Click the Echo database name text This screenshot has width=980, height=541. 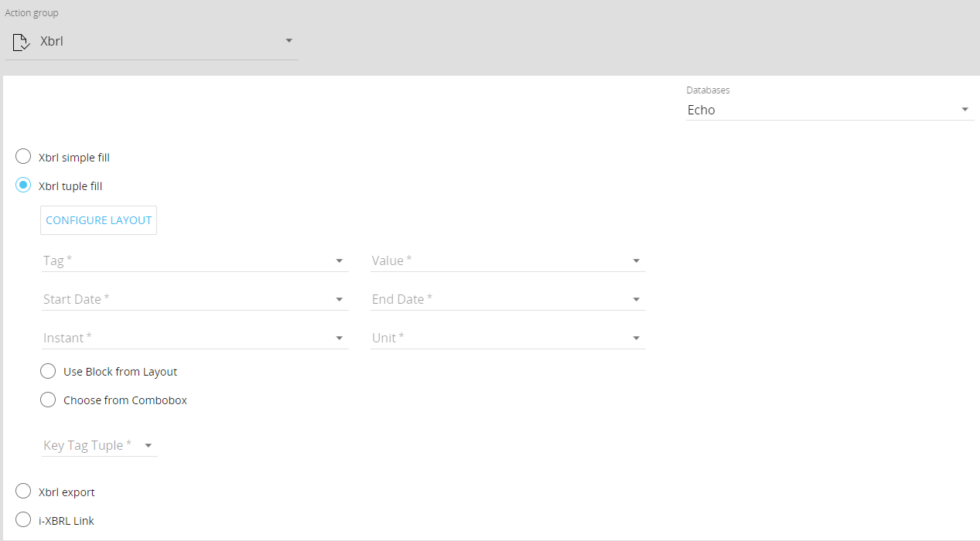pyautogui.click(x=702, y=110)
